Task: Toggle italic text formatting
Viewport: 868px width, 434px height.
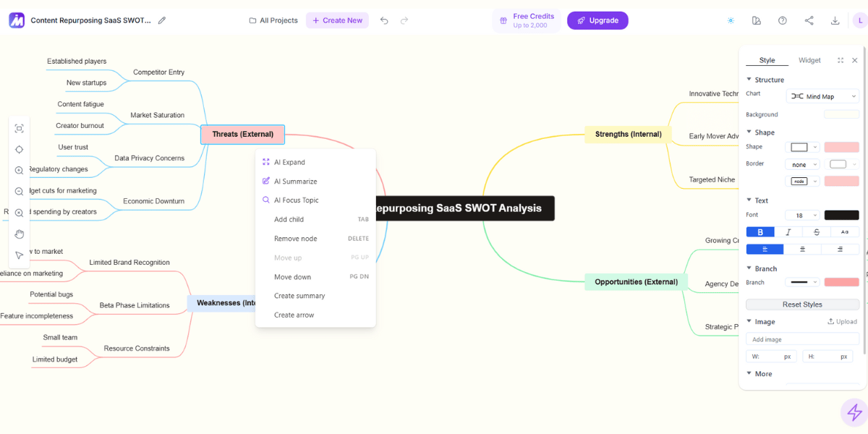Action: pos(788,231)
